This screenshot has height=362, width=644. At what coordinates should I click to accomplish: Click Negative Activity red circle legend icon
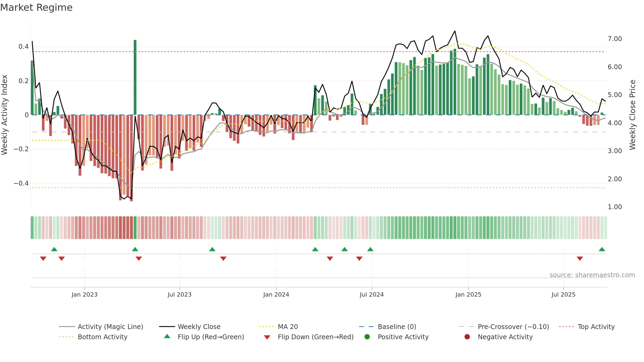click(x=467, y=337)
